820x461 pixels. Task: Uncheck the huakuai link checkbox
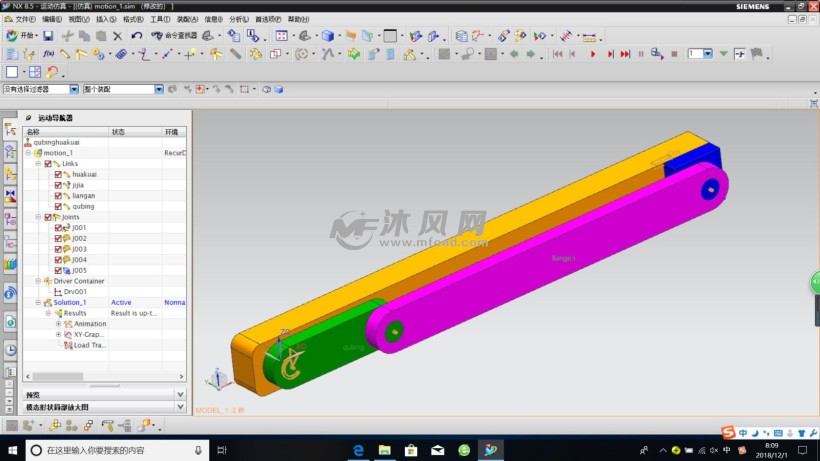click(58, 174)
